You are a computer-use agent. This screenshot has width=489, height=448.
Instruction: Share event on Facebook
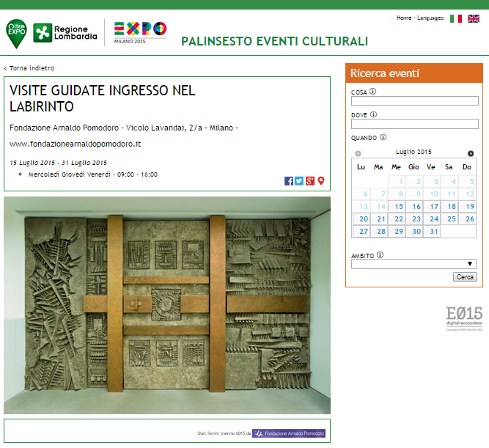[x=289, y=181]
